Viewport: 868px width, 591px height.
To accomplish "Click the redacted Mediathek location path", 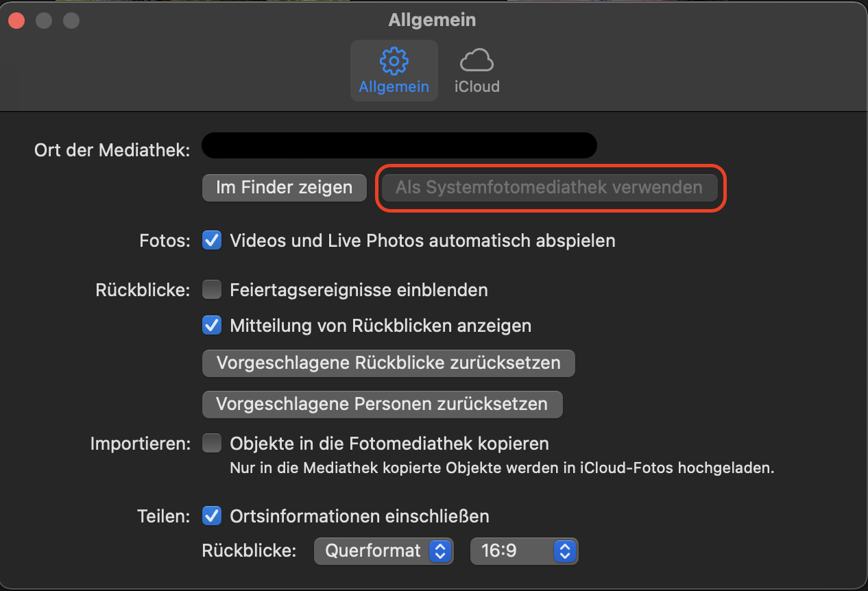I will tap(399, 145).
